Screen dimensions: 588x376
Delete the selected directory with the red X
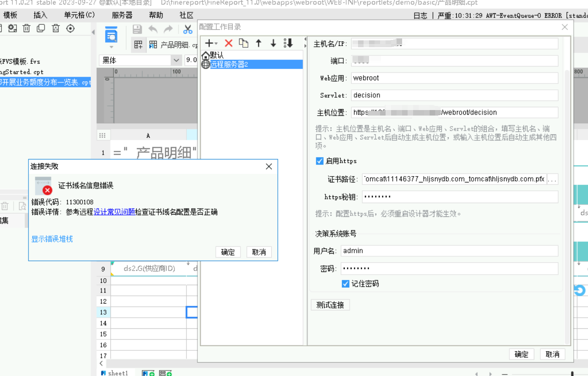click(x=229, y=43)
